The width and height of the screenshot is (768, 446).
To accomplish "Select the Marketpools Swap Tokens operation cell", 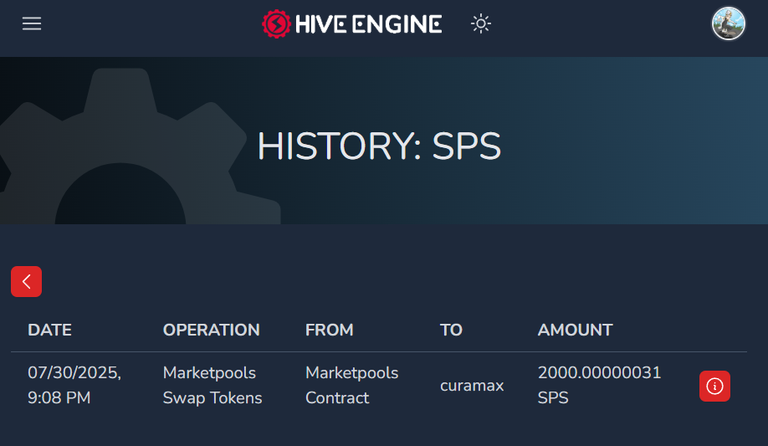I will click(x=212, y=385).
